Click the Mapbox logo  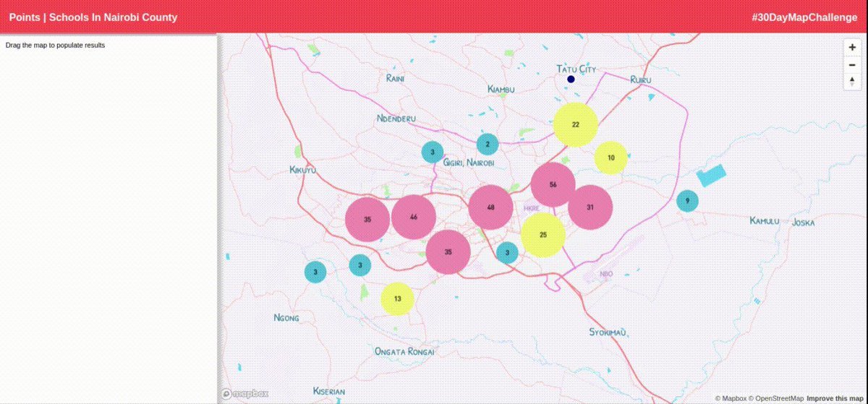(x=245, y=394)
